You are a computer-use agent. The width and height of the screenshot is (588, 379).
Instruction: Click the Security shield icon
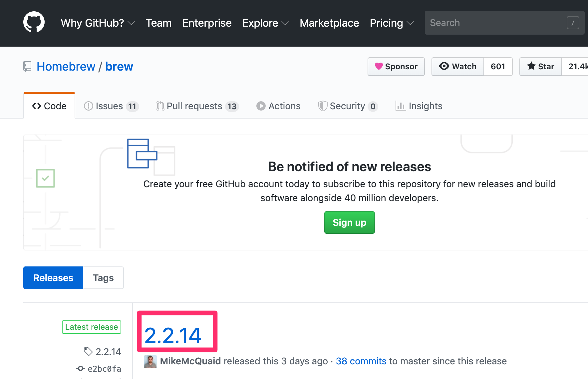(x=323, y=106)
